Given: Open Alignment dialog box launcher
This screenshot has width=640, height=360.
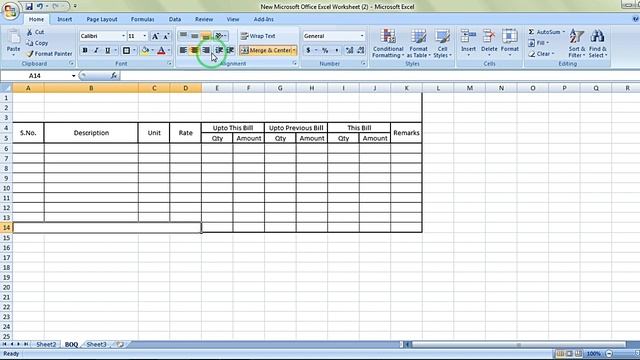Looking at the screenshot, I should click(x=294, y=64).
